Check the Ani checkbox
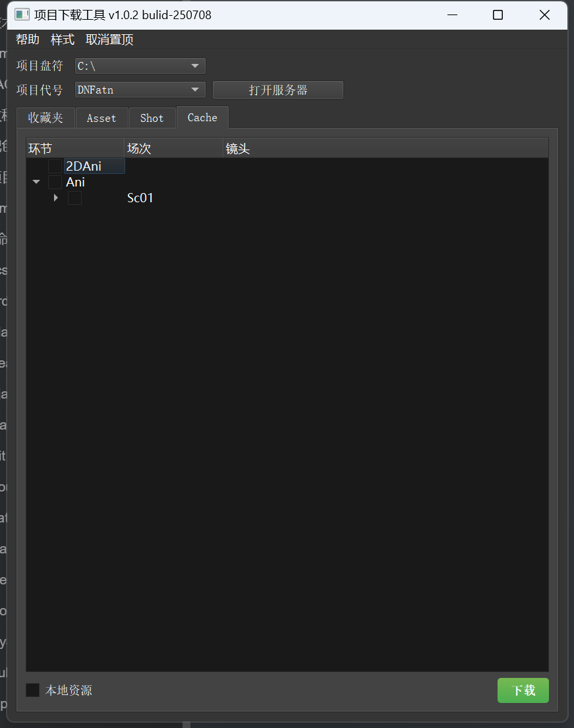Viewport: 574px width, 728px height. pyautogui.click(x=55, y=182)
